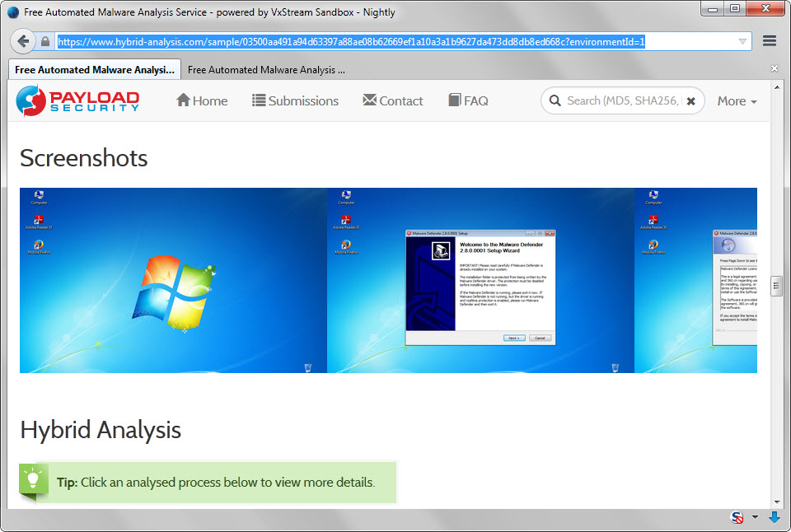Screen dimensions: 791x532
Task: Click the Screenshots section heading
Action: click(x=84, y=158)
